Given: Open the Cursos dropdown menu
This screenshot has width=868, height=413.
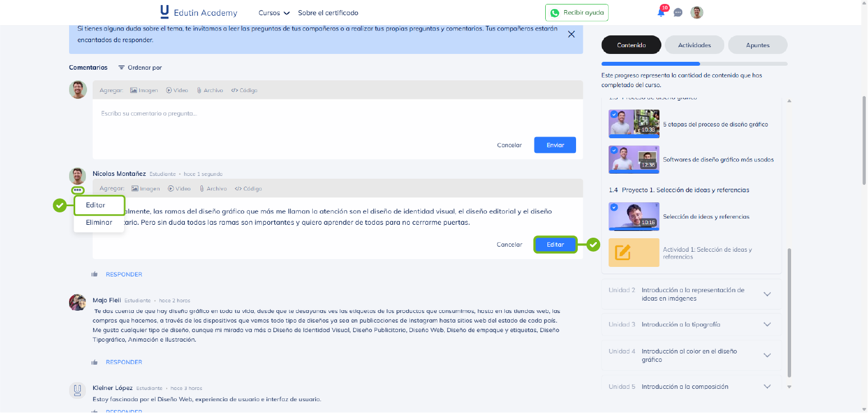Looking at the screenshot, I should (274, 13).
